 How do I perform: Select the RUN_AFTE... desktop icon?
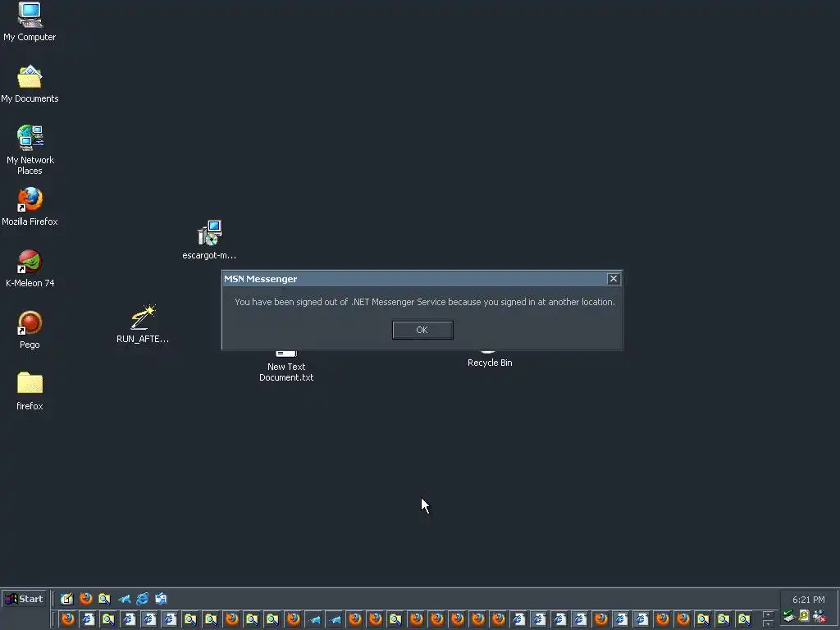pyautogui.click(x=143, y=324)
